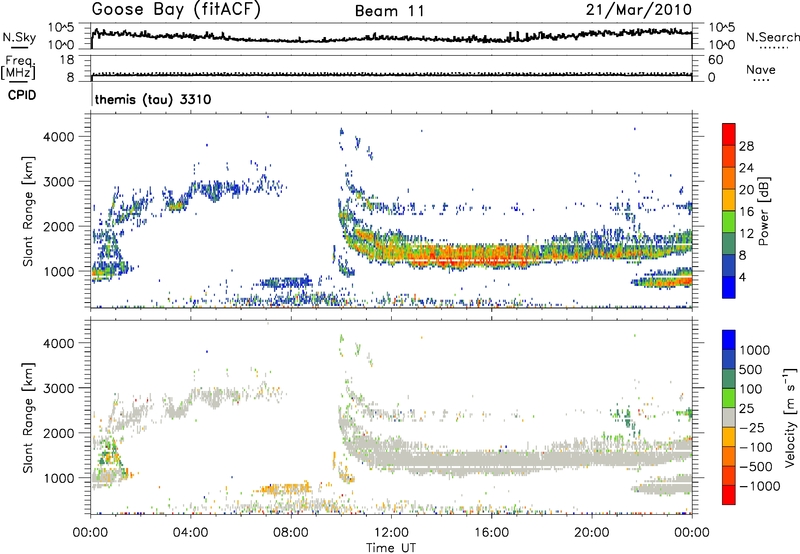Click the "CPID" row label

click(x=22, y=95)
